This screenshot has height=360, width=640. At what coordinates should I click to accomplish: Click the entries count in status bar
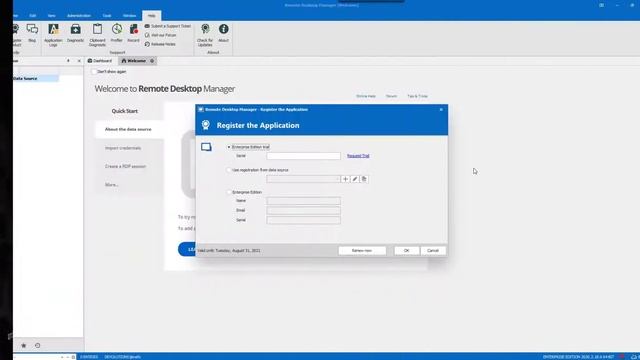[89, 357]
